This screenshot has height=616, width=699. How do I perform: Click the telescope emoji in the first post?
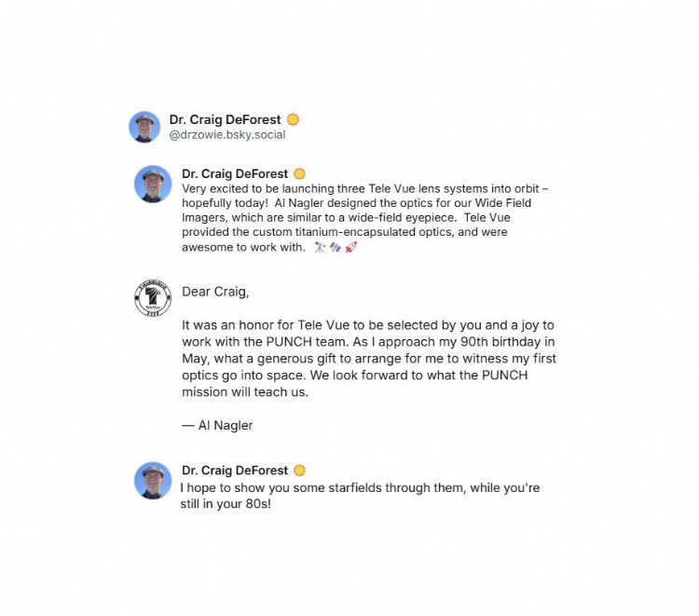click(321, 247)
